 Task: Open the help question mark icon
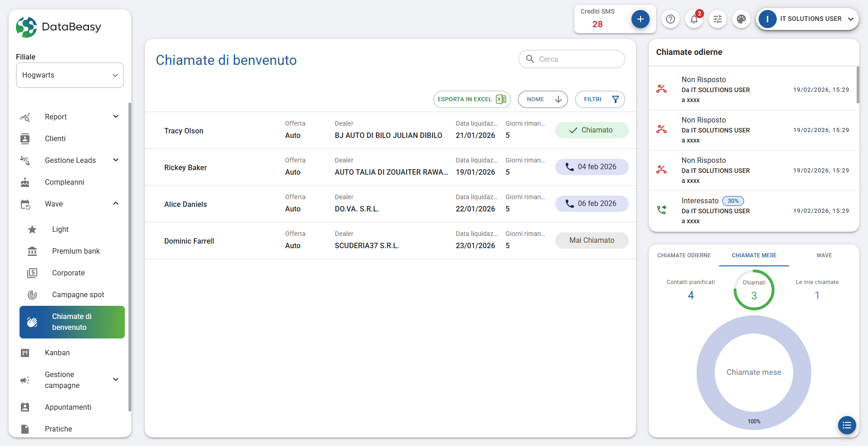tap(670, 19)
